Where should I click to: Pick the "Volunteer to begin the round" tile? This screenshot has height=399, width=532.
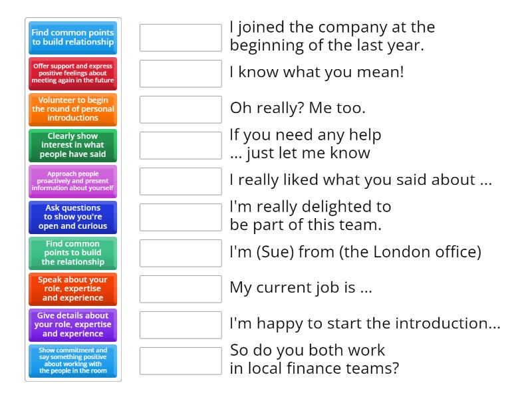tap(73, 109)
